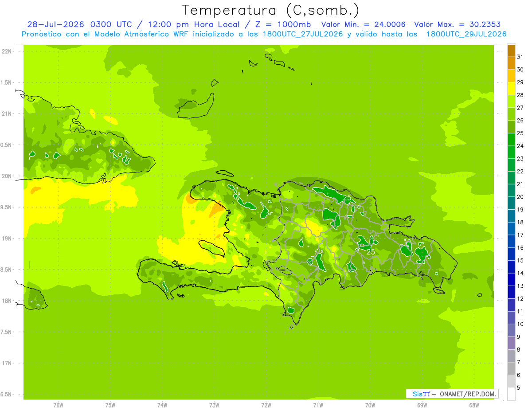
Task: Click the "31" legend value
Action: tap(520, 57)
